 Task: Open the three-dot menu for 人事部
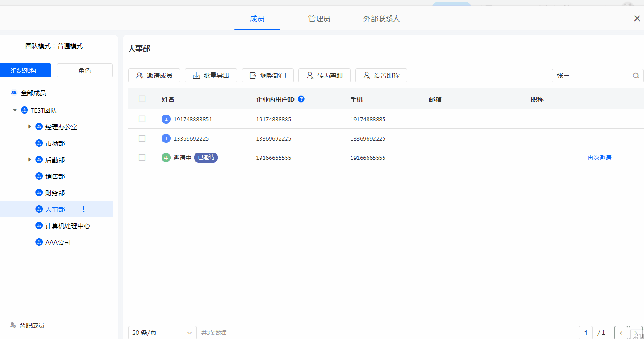pyautogui.click(x=83, y=209)
